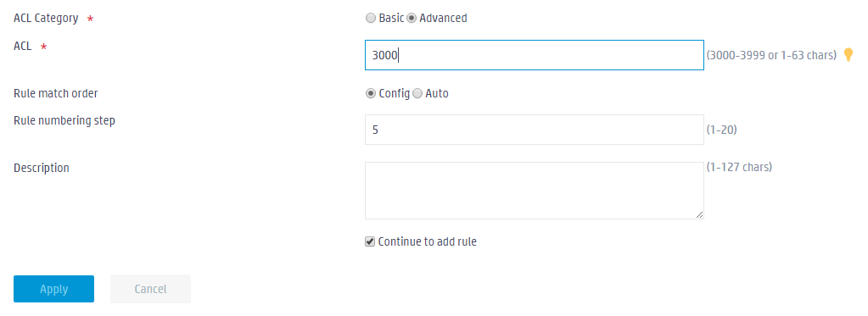Apply the ACL settings
Image resolution: width=868 pixels, height=316 pixels.
[53, 289]
